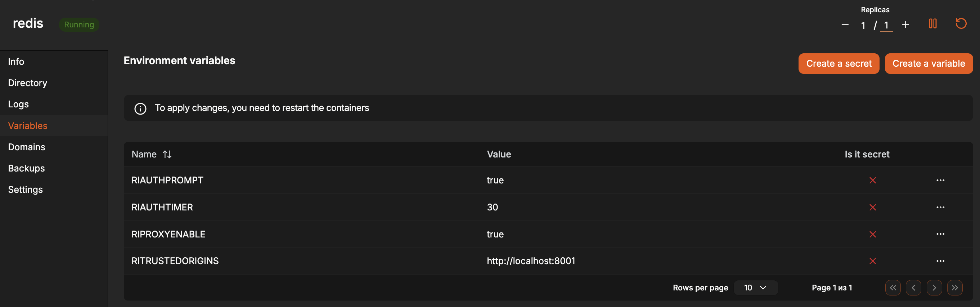This screenshot has height=307, width=980.
Task: Open actions menu for RIAUTHTIMER
Action: pyautogui.click(x=940, y=207)
